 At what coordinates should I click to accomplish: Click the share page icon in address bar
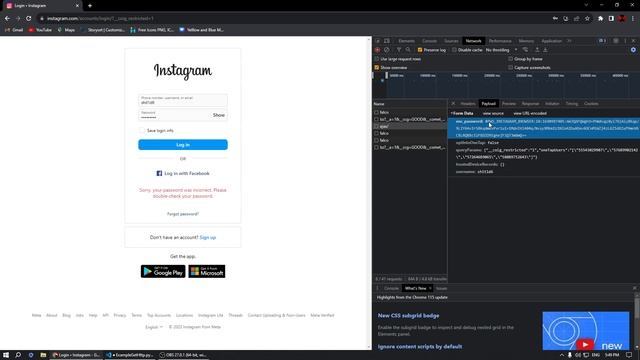point(576,18)
